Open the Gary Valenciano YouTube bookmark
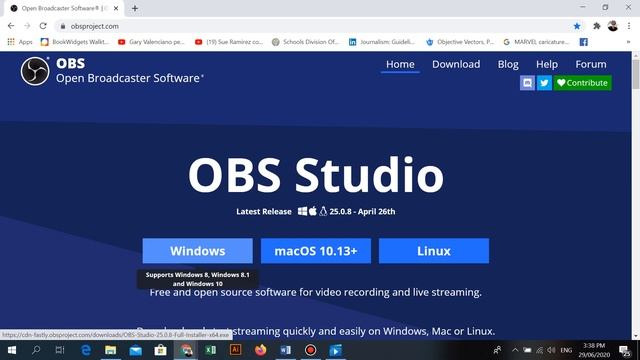640x360 pixels. tap(151, 42)
